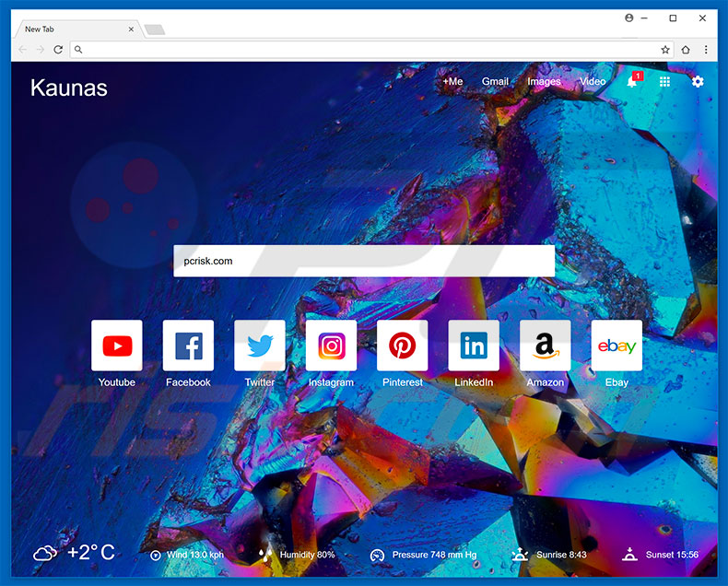The width and height of the screenshot is (728, 586).
Task: Open the Pinterest shortcut tile
Action: coord(403,346)
